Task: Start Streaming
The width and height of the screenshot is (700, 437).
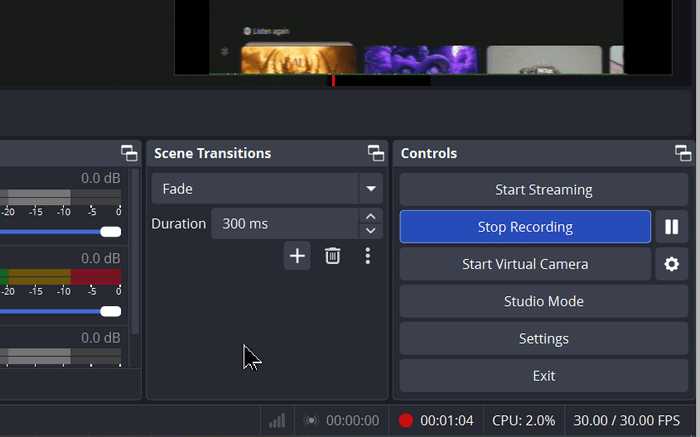Action: pyautogui.click(x=544, y=190)
